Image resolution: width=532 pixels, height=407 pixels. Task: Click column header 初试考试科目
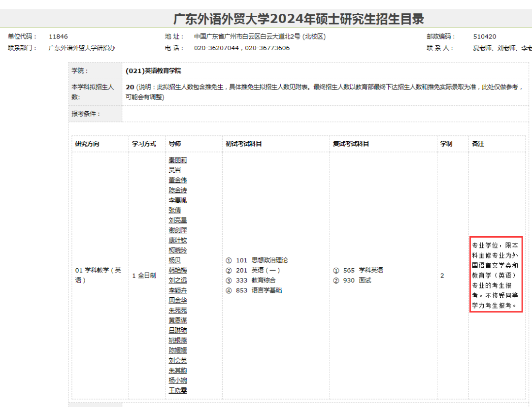point(244,144)
